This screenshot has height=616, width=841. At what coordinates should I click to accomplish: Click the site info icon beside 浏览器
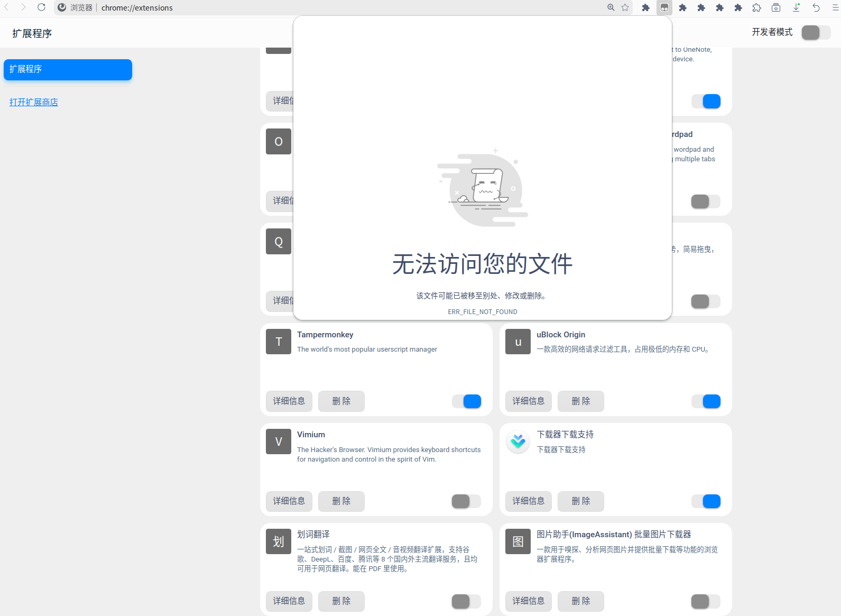[62, 7]
